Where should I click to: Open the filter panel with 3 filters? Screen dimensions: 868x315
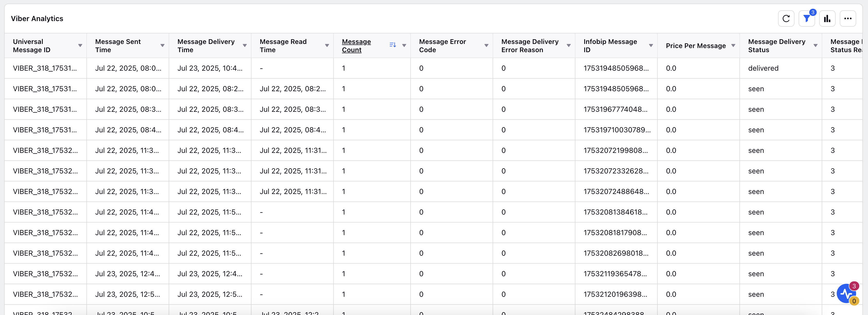[807, 18]
